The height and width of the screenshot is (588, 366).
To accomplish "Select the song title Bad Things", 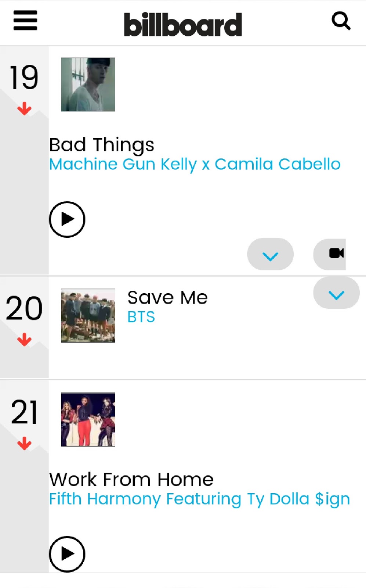I will (102, 144).
